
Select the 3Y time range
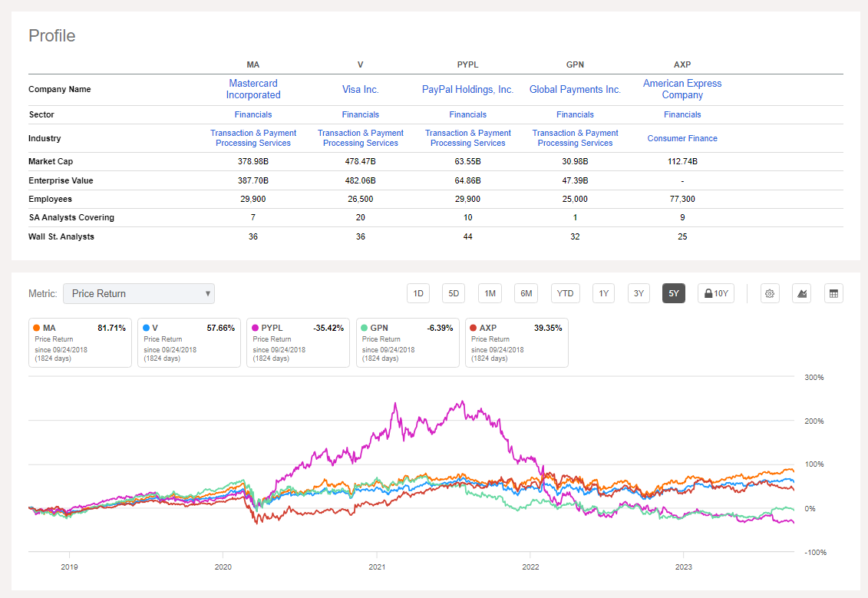tap(639, 293)
